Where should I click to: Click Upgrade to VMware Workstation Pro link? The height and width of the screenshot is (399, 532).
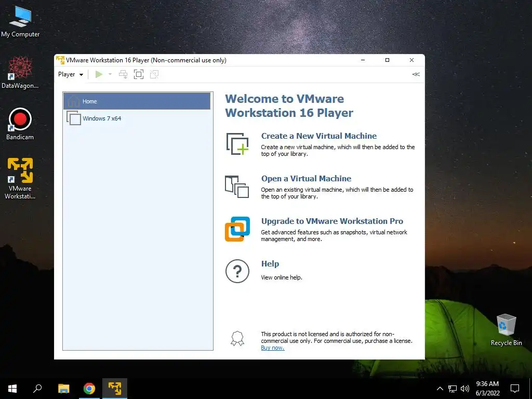[x=332, y=221]
